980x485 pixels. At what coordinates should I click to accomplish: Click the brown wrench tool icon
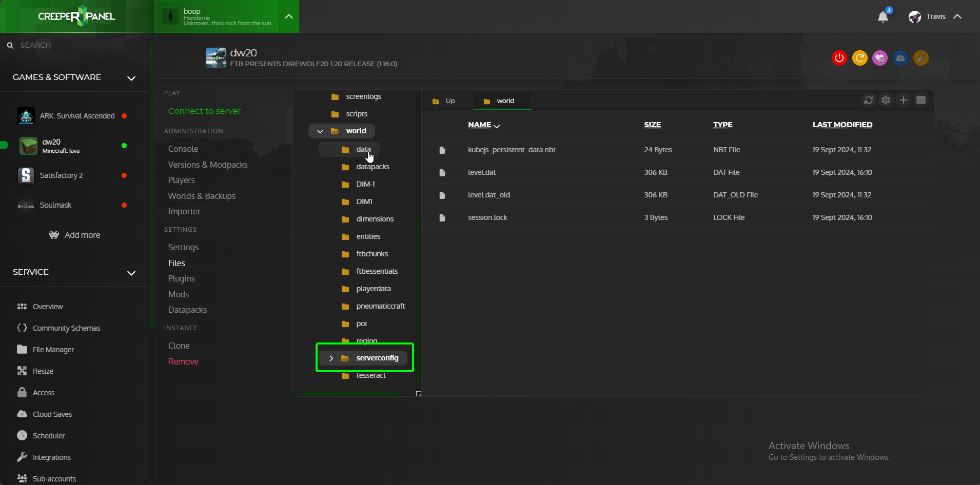921,58
